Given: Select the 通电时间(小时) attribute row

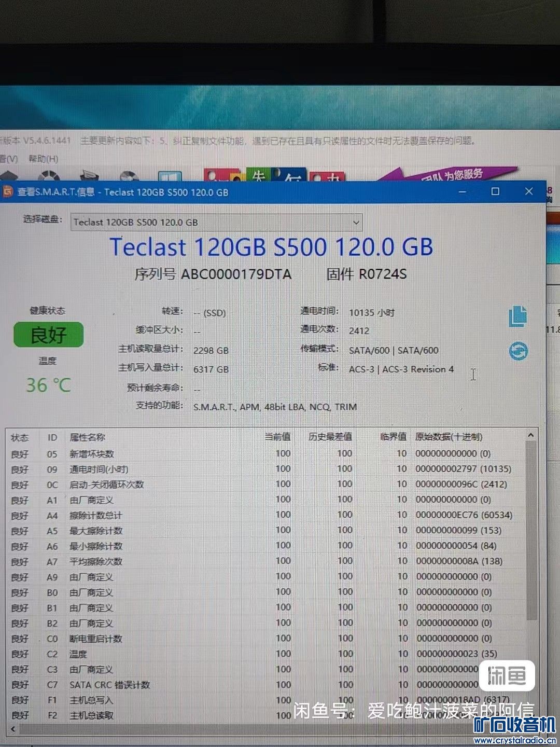Looking at the screenshot, I should pos(266,469).
